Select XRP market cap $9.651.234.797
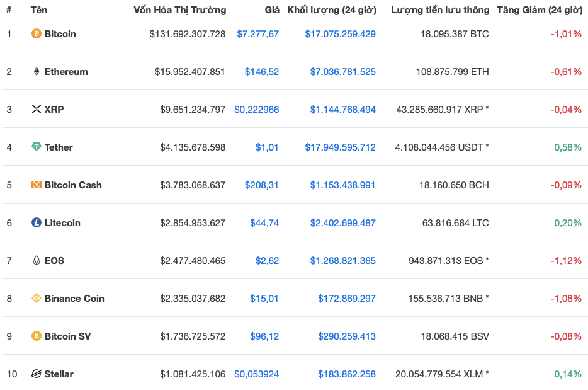 point(193,110)
